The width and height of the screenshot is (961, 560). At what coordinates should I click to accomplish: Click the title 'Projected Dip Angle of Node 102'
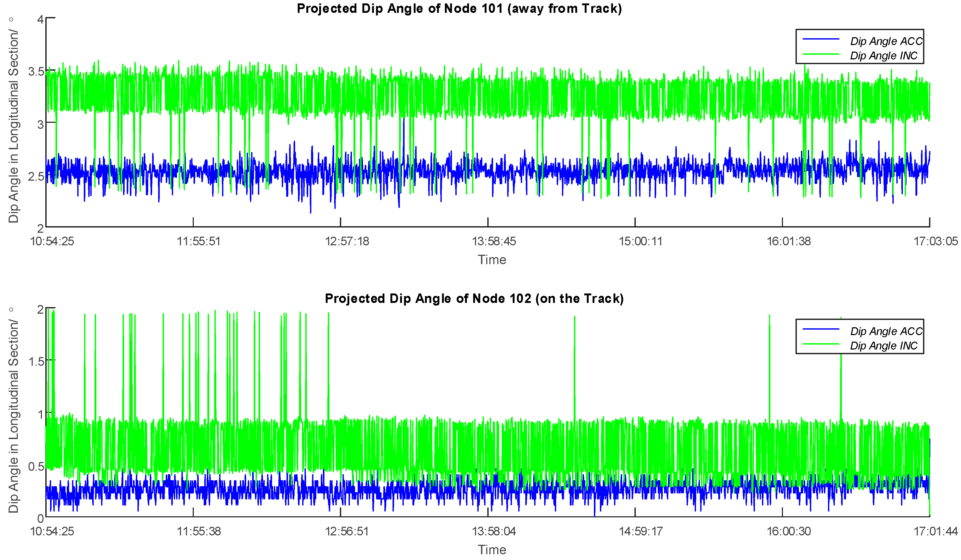click(x=474, y=298)
